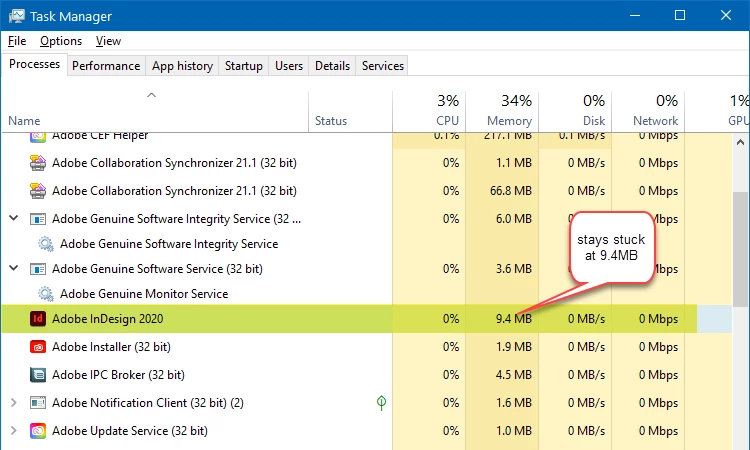Sort by the Memory column header
Screen dimensions: 750x450
point(502,111)
